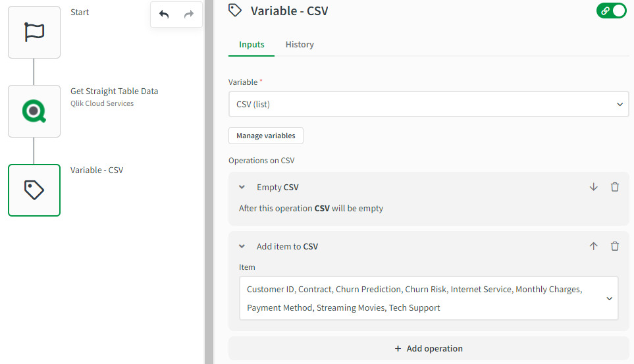Image resolution: width=634 pixels, height=364 pixels.
Task: Collapse the Add item to CSV operation
Action: coord(242,247)
